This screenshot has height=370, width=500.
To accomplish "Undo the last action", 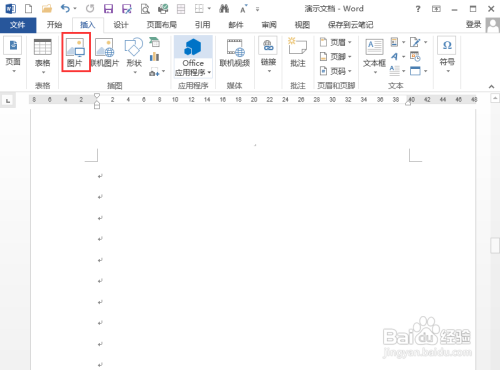I will [x=65, y=9].
